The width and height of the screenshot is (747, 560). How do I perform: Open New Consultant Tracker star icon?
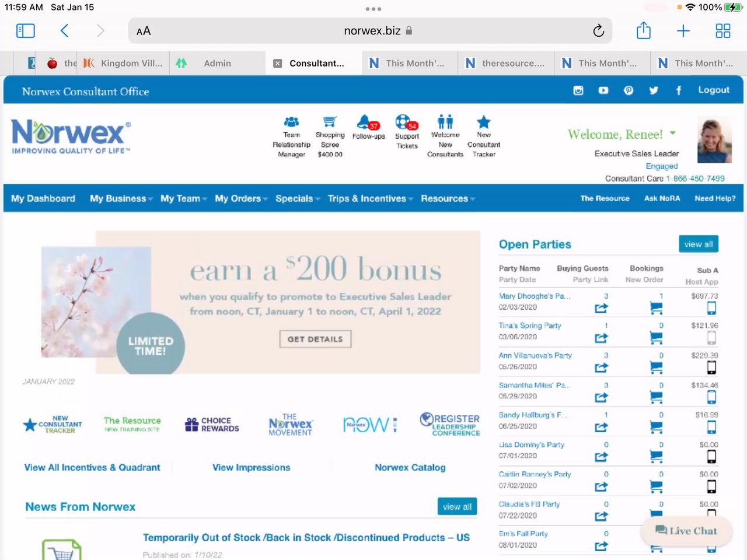tap(483, 122)
